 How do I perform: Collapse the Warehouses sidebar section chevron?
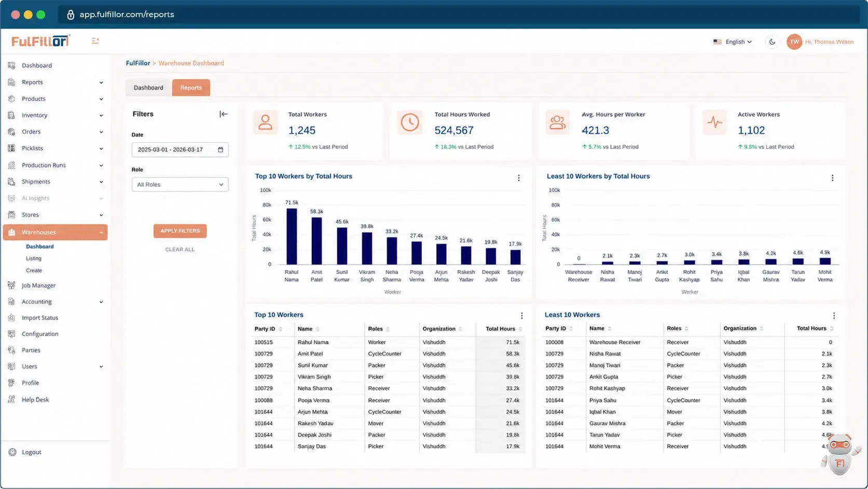(x=101, y=233)
